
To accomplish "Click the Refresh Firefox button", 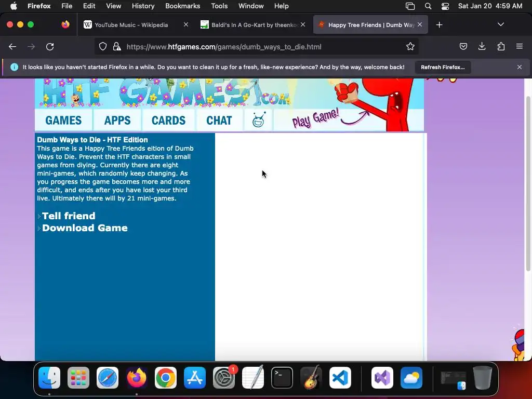I will click(x=443, y=67).
